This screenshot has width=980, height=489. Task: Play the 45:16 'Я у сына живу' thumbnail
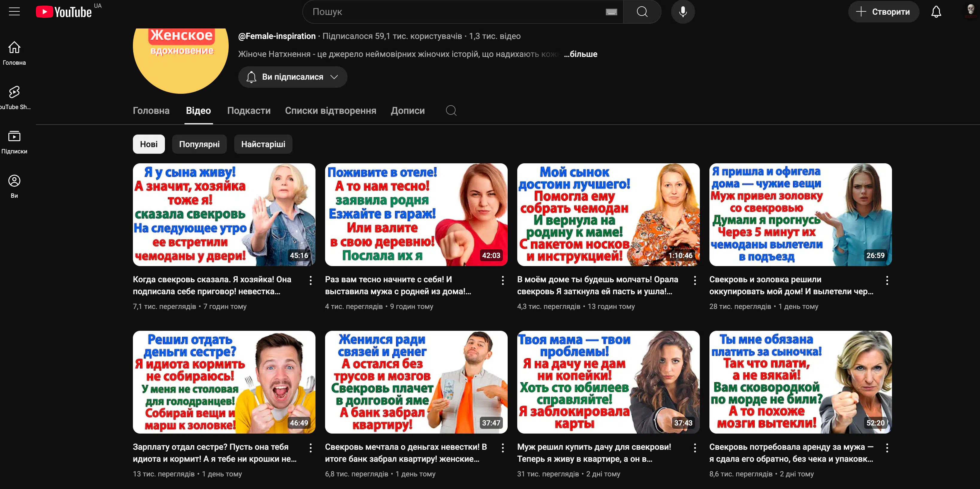(224, 215)
